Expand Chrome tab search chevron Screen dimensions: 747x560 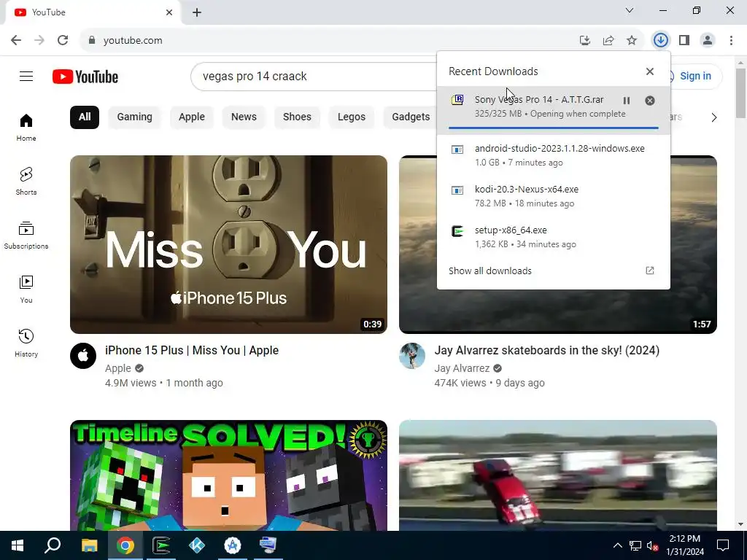coord(630,10)
